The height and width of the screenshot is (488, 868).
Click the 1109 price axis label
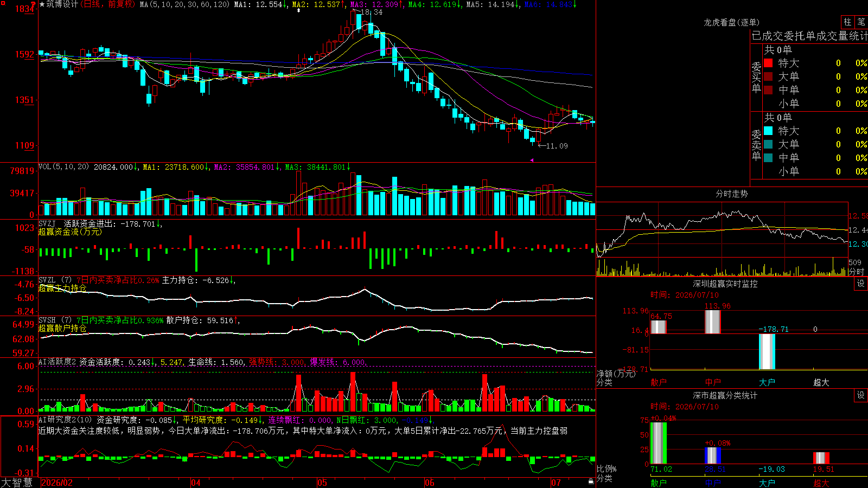pos(25,145)
